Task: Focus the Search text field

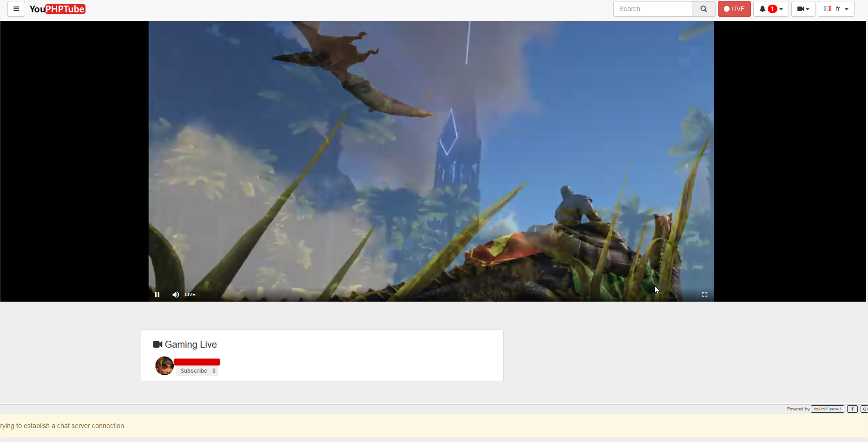Action: pos(653,9)
